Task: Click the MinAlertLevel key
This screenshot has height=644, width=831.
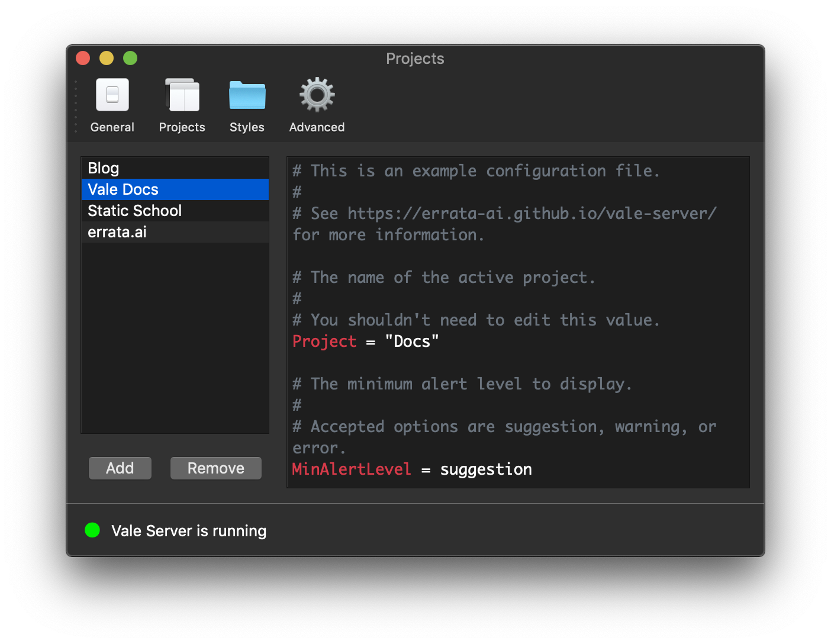Action: click(x=352, y=469)
